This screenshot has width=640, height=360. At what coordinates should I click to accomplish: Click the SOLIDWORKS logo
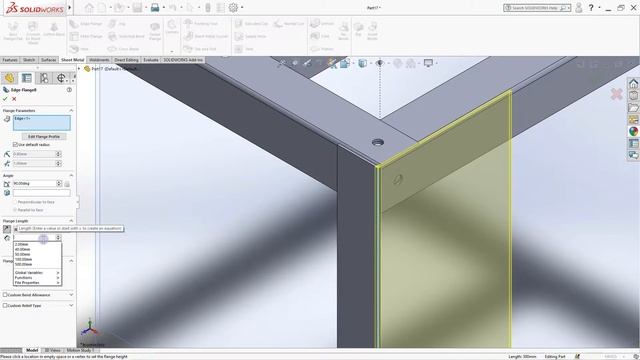pos(36,8)
